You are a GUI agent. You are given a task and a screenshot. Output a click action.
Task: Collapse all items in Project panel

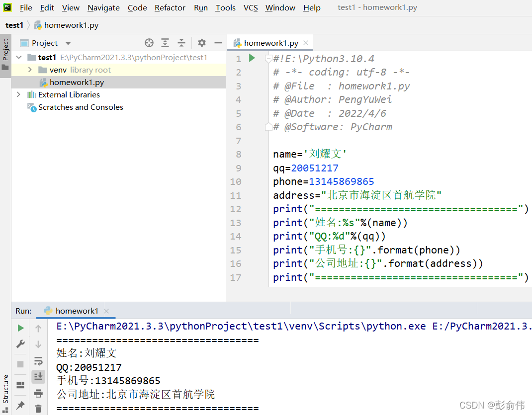coord(181,43)
